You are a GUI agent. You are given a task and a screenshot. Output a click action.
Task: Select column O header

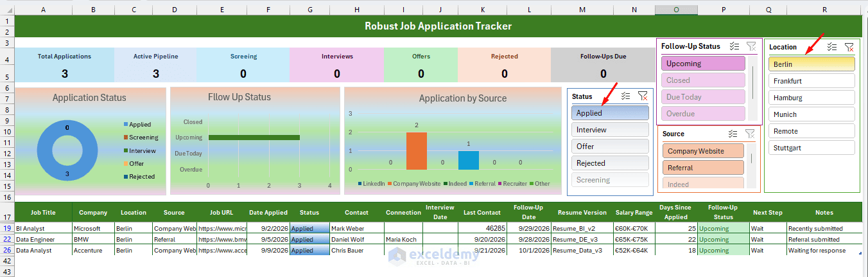click(x=677, y=10)
